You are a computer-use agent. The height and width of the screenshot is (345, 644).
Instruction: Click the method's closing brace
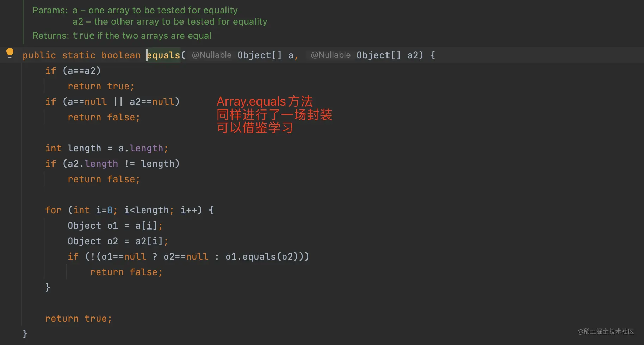click(x=25, y=333)
